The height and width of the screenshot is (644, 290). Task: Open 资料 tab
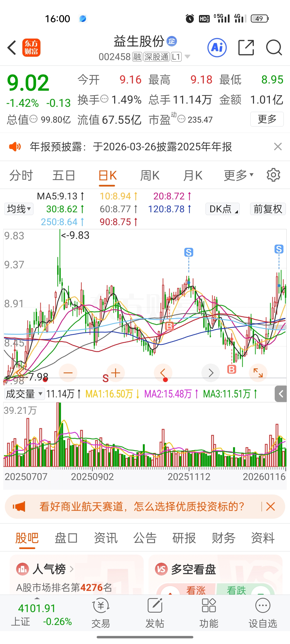coord(263,538)
